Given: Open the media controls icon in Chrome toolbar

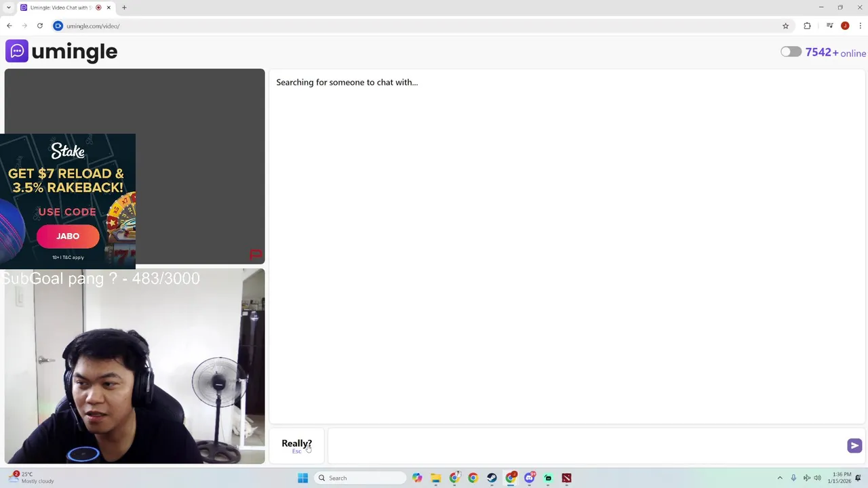Looking at the screenshot, I should (x=829, y=26).
